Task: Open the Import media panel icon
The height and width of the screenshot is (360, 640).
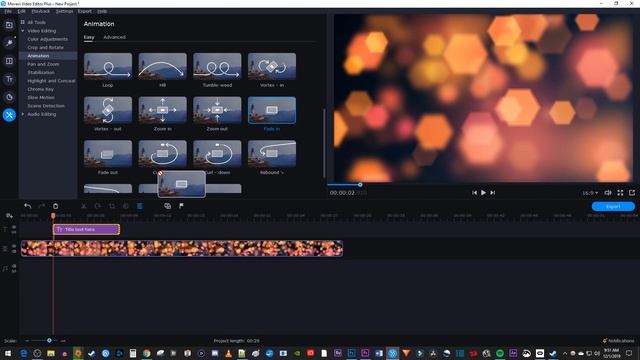Action: click(x=9, y=25)
